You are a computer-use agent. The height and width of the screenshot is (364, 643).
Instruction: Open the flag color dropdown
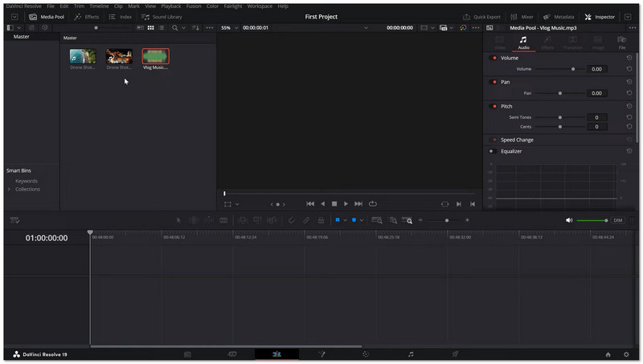pos(346,220)
